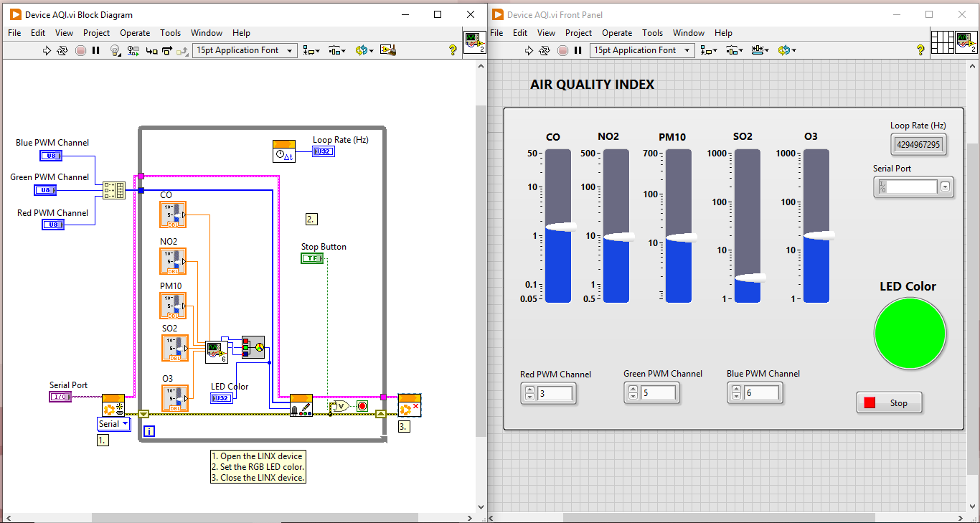Open Resize Objects dropdown in Front Panel
The height and width of the screenshot is (523, 980).
coord(760,50)
